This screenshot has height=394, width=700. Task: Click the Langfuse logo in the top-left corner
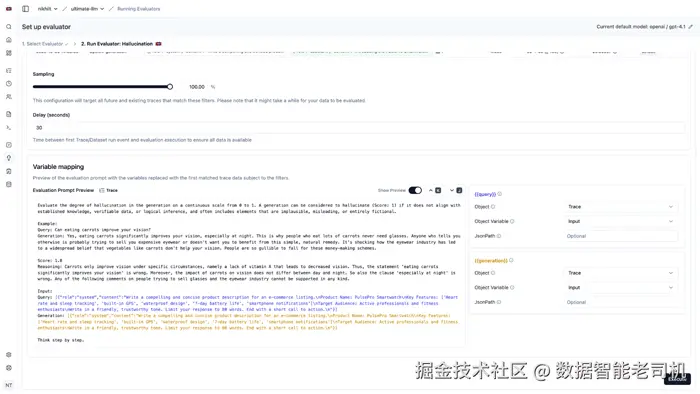8,8
